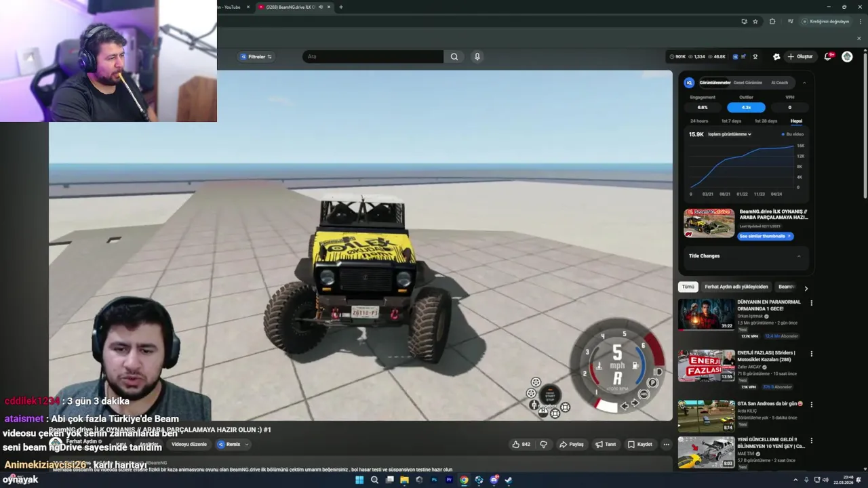Switch to the first YouTube browser tab
868x488 pixels.
[231, 7]
